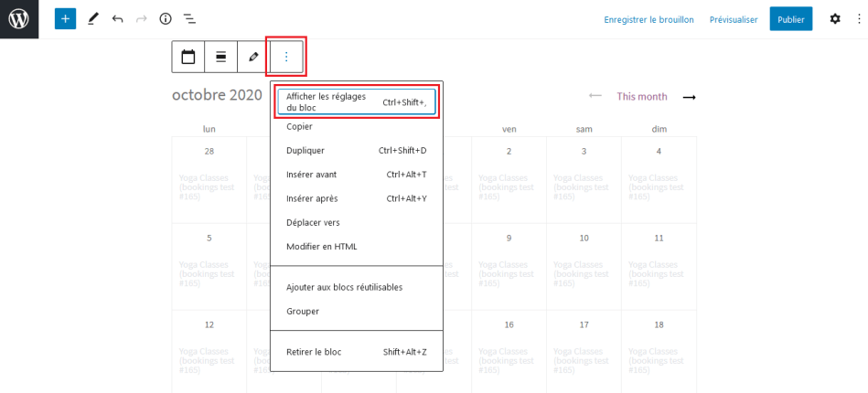The height and width of the screenshot is (393, 868).
Task: Open the block alignment dropdown
Action: tap(220, 57)
